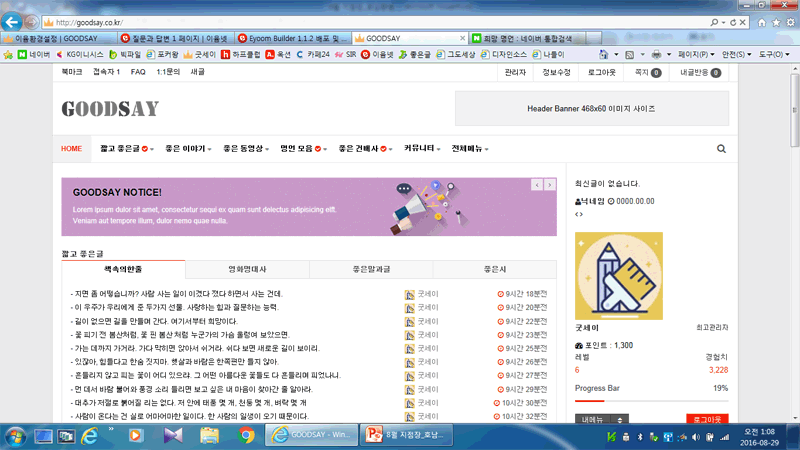Click the HOME navigation item
800x450 pixels.
coord(71,148)
